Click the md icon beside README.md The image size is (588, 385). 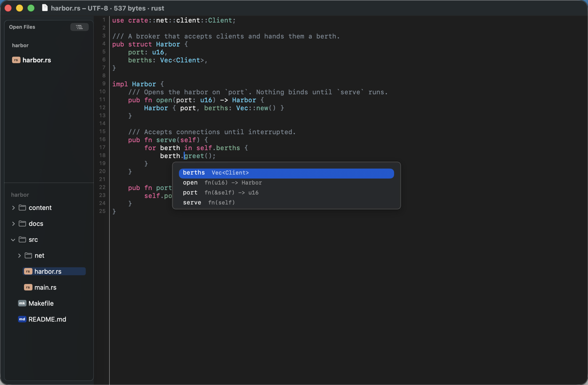[22, 319]
